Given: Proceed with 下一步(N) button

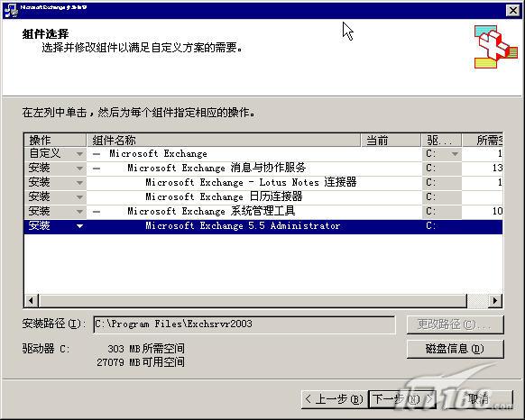Looking at the screenshot, I should click(x=401, y=399).
